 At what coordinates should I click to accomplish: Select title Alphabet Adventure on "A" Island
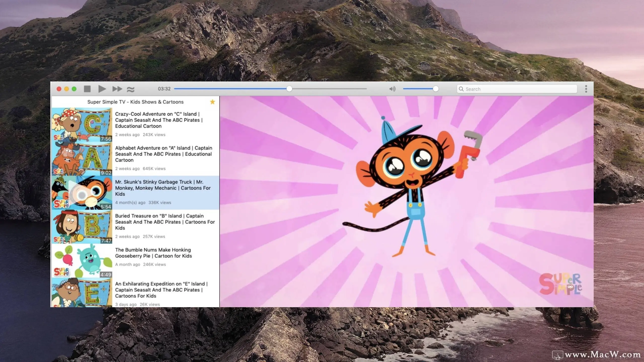tap(164, 154)
